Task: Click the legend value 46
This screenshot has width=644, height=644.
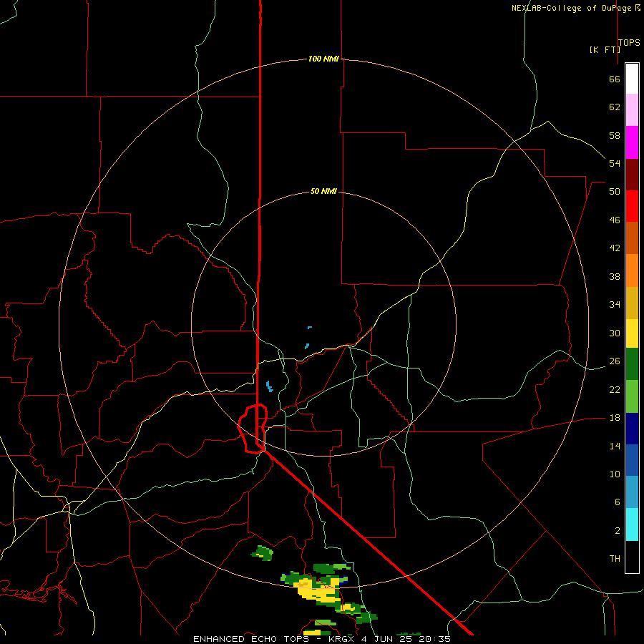Action: click(x=615, y=220)
